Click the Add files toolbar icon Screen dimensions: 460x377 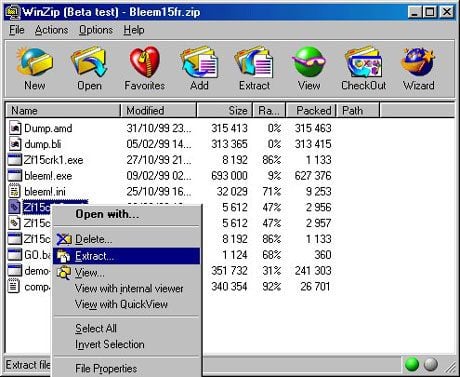[199, 68]
